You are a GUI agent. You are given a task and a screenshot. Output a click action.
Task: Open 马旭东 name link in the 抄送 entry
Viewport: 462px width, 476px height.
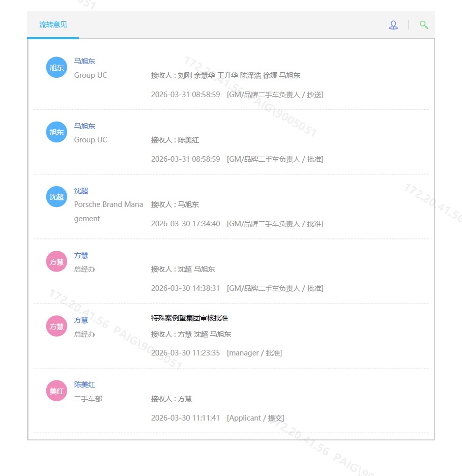[x=84, y=61]
